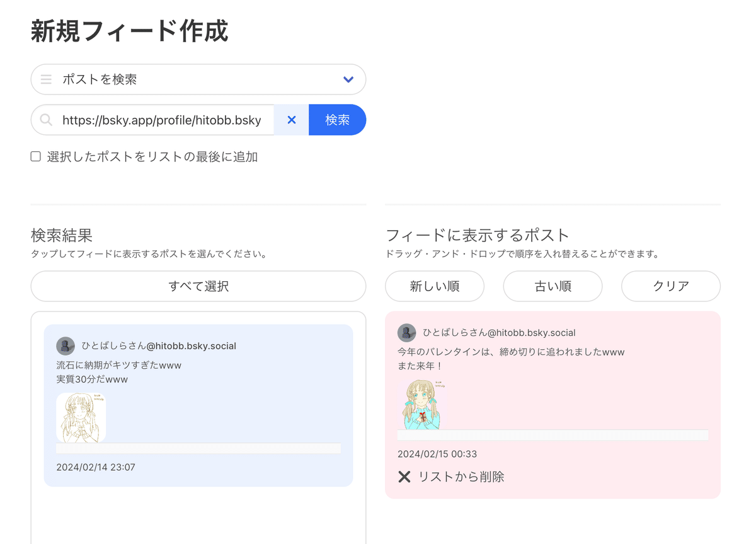Open the sketch thumbnail in search result post

tap(81, 417)
